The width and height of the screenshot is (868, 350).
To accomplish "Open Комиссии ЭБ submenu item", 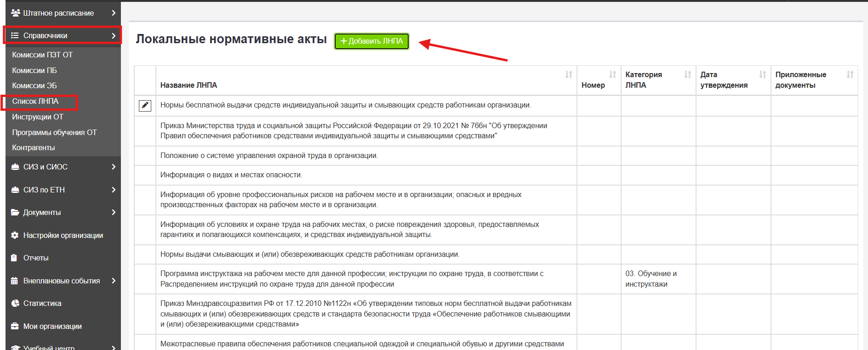I will (34, 85).
